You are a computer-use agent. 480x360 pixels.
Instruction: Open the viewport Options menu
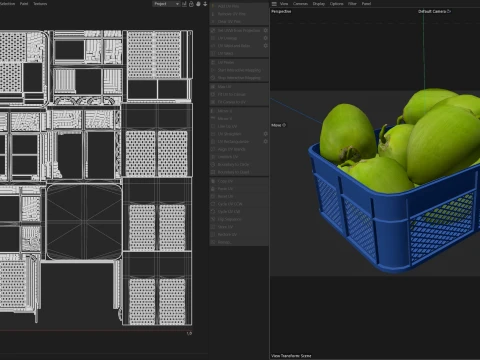coord(336,4)
